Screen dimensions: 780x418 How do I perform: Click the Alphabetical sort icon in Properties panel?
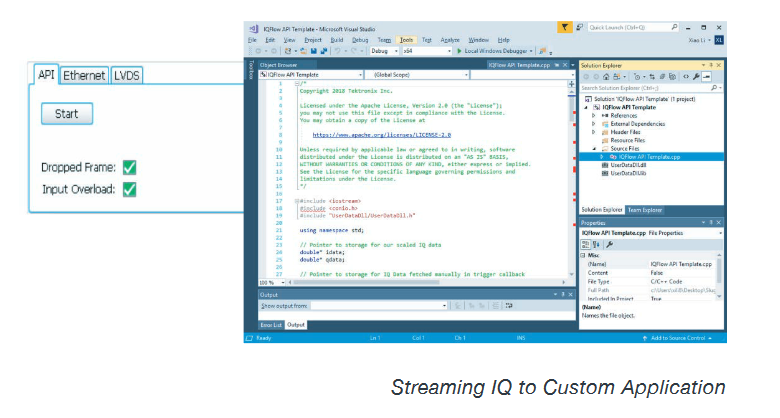[597, 244]
